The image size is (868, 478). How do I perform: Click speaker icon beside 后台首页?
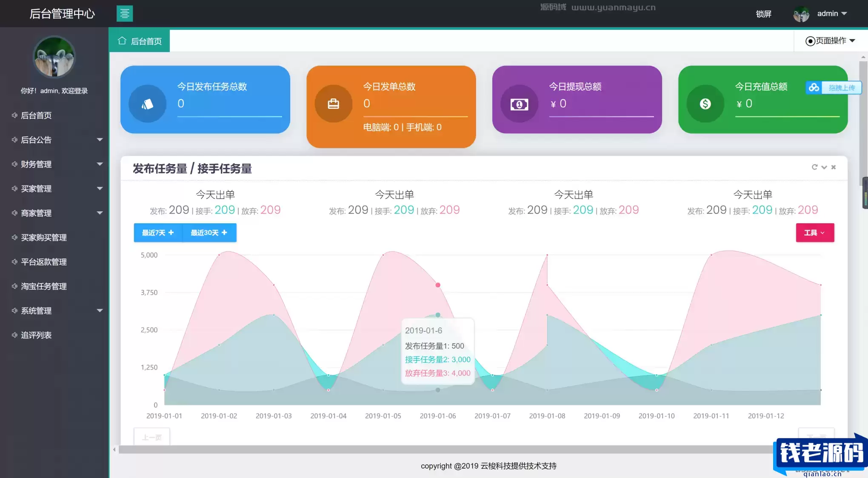[x=14, y=115]
